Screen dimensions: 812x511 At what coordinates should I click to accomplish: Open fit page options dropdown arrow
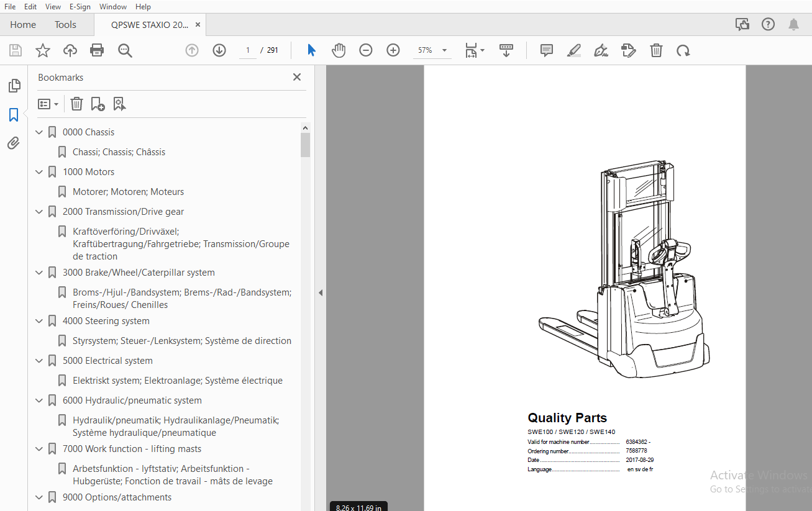[x=483, y=50]
